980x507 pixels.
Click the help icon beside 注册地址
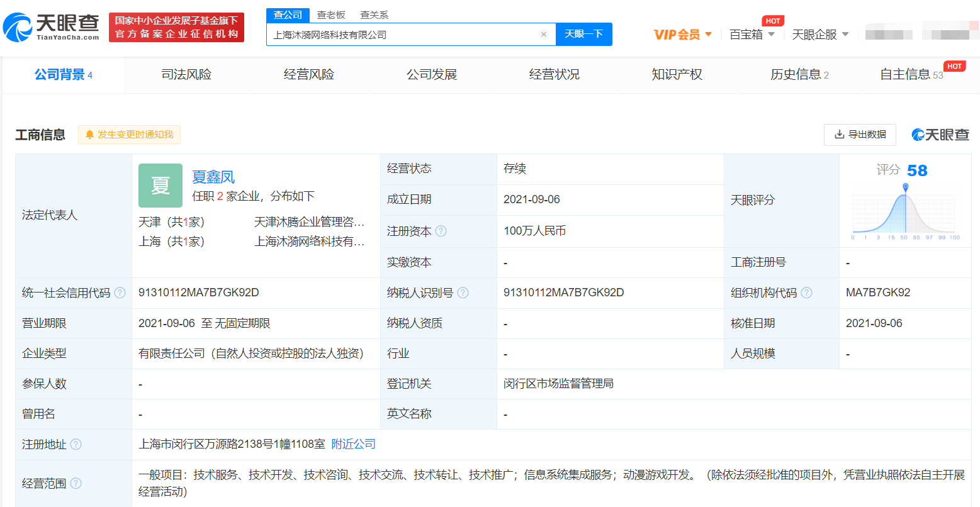76,444
